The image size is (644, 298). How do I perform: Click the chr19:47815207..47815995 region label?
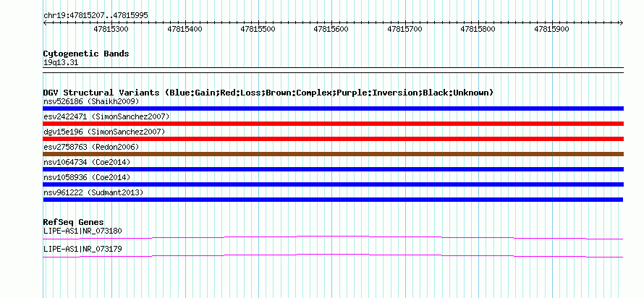click(96, 16)
